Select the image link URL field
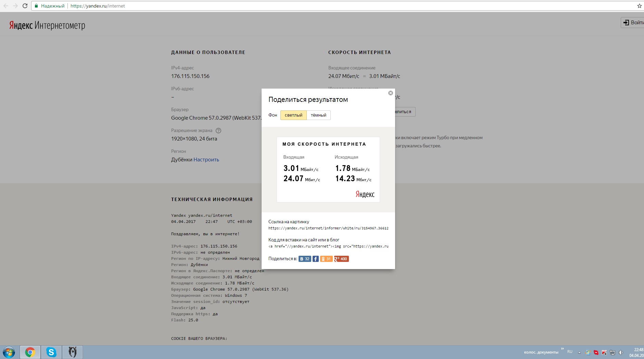The height and width of the screenshot is (359, 644). (328, 228)
